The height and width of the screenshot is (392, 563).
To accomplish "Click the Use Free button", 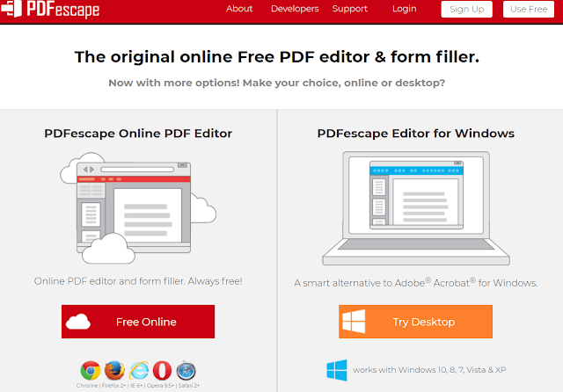I will [x=529, y=9].
